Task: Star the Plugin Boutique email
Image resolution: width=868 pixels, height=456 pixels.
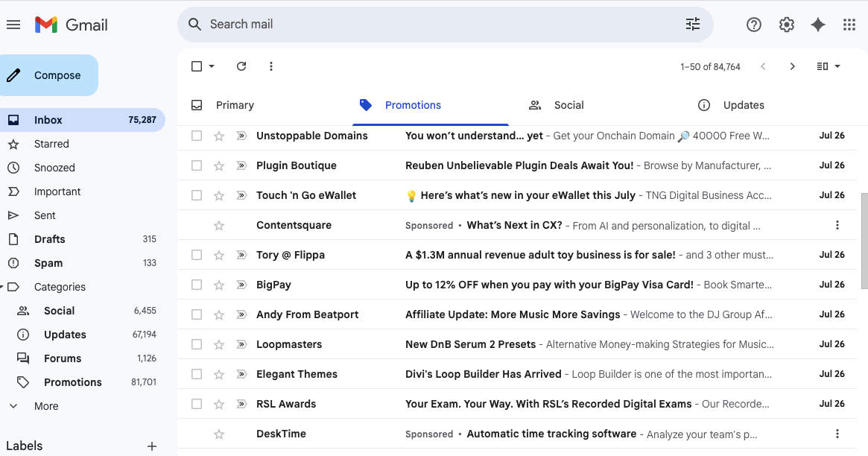Action: pyautogui.click(x=219, y=165)
